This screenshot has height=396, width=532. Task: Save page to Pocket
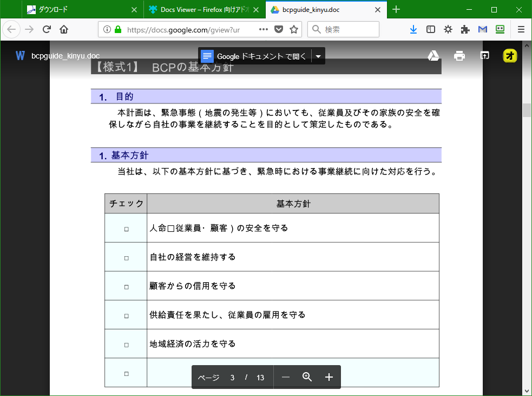tap(279, 30)
